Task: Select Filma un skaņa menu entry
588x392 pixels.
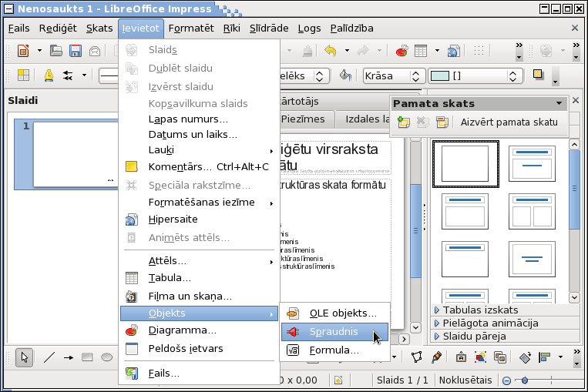Action: coord(199,297)
